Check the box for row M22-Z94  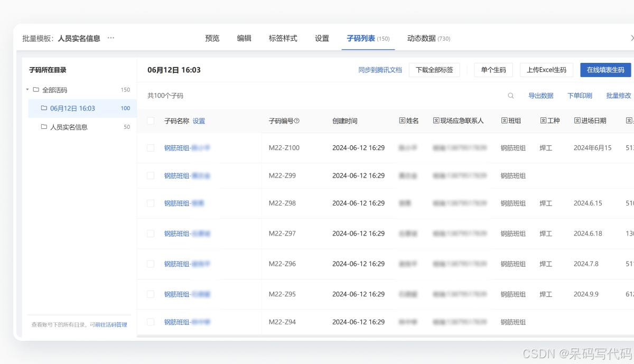tap(151, 322)
